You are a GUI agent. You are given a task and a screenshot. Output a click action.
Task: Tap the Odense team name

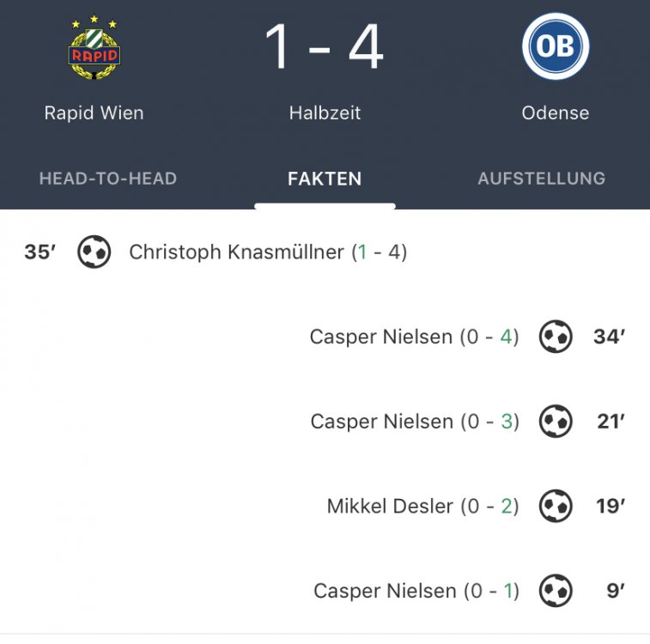555,112
